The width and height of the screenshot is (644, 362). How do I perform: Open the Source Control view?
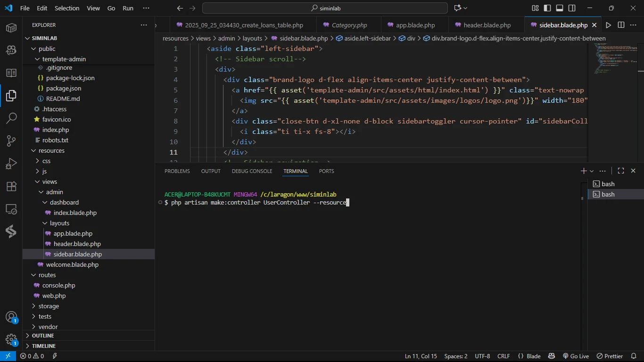click(11, 141)
